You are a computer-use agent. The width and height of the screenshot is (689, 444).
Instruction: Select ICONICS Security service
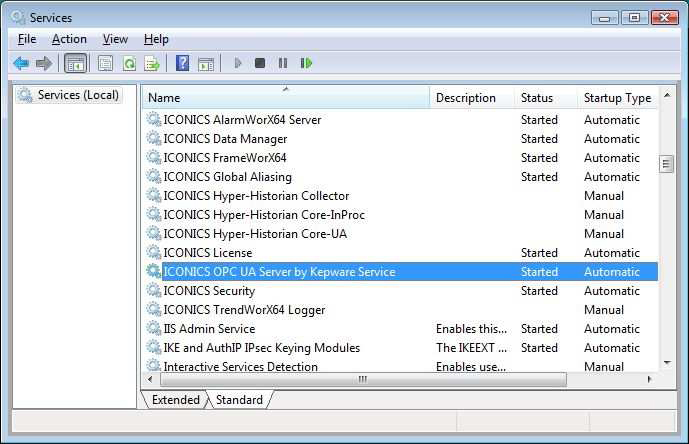[x=402, y=291]
